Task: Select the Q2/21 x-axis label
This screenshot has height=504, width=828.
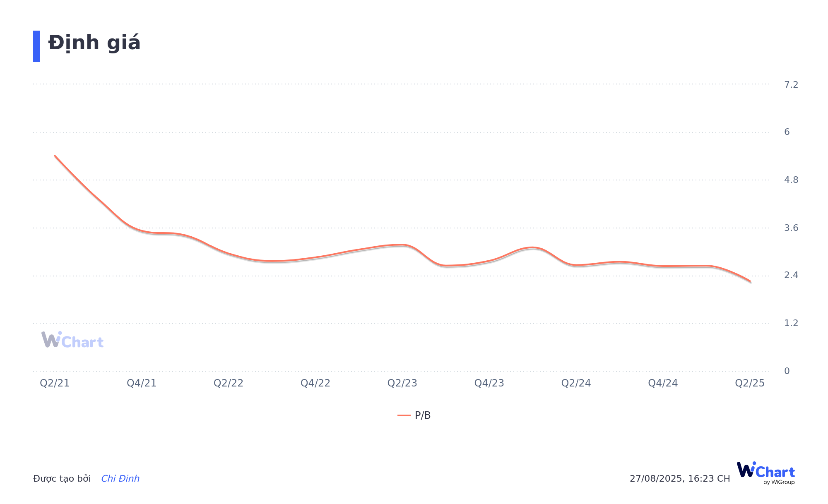Action: pos(55,383)
